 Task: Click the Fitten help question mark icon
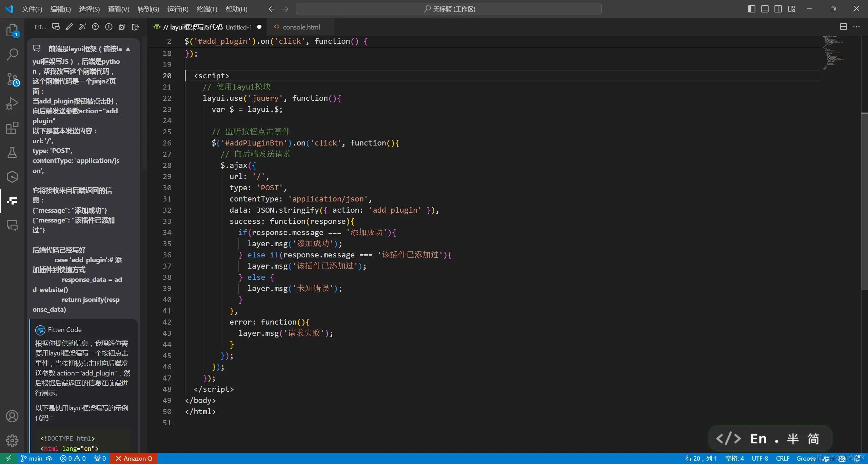(96, 27)
